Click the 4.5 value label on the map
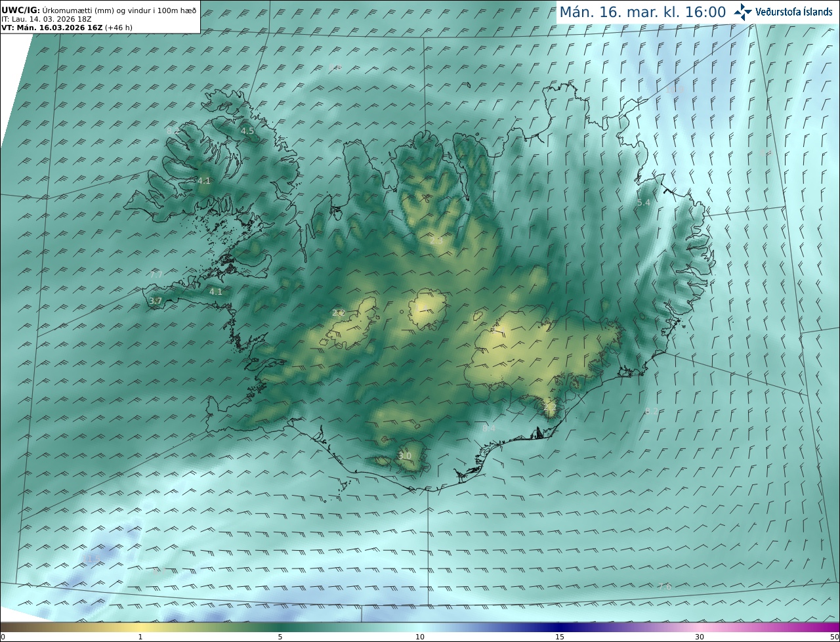The width and height of the screenshot is (840, 642). (x=247, y=131)
